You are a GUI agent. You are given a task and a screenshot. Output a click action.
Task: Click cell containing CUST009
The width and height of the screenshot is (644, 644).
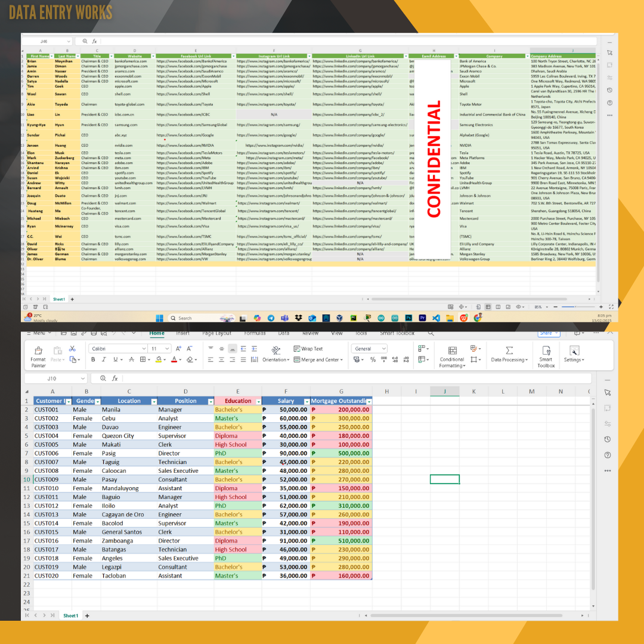click(52, 479)
